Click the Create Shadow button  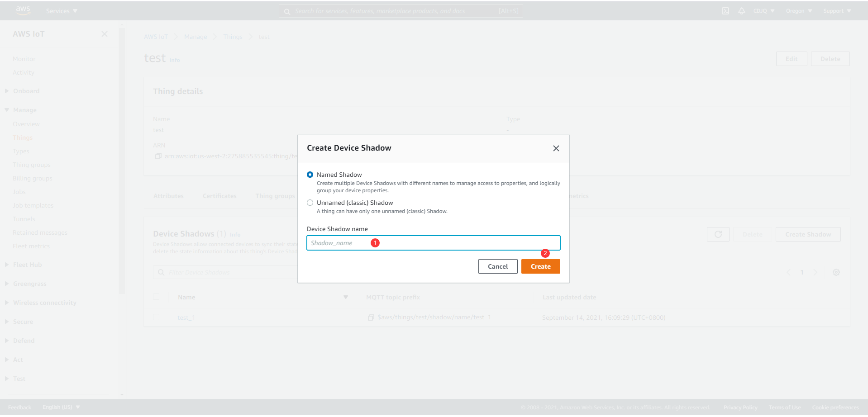pyautogui.click(x=808, y=234)
